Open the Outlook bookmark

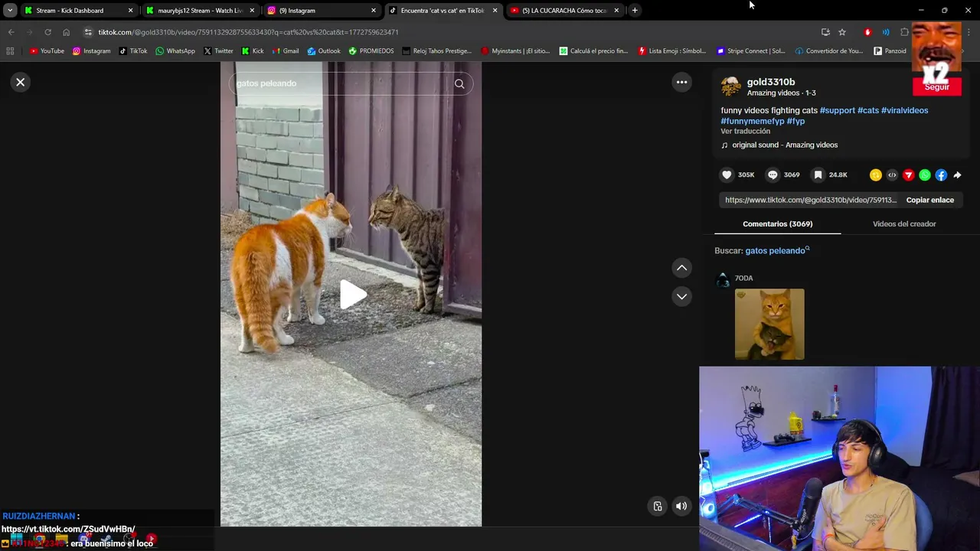click(324, 51)
